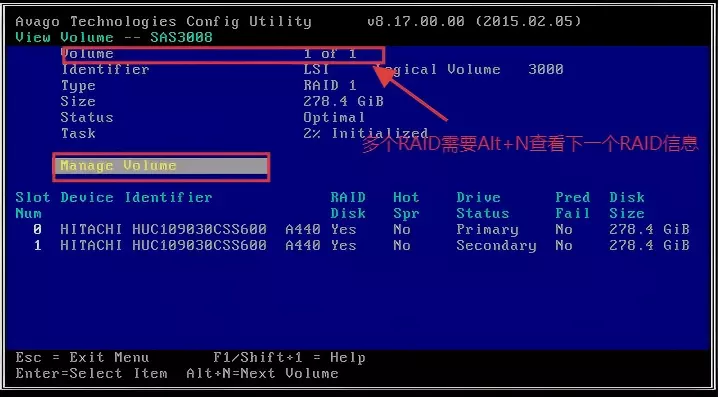The width and height of the screenshot is (719, 397).
Task: Click the HITACHI device identifier for slot 0
Action: click(163, 229)
